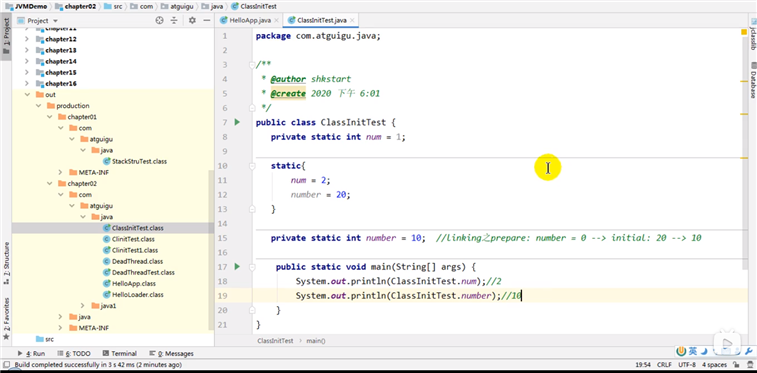This screenshot has height=373, width=757.
Task: Change UTF-8 encoding in status bar
Action: pyautogui.click(x=687, y=365)
